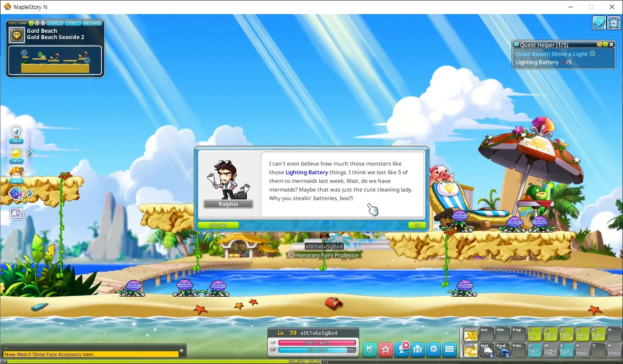
Task: Minimize the mini map with green button
Action: tap(31, 23)
